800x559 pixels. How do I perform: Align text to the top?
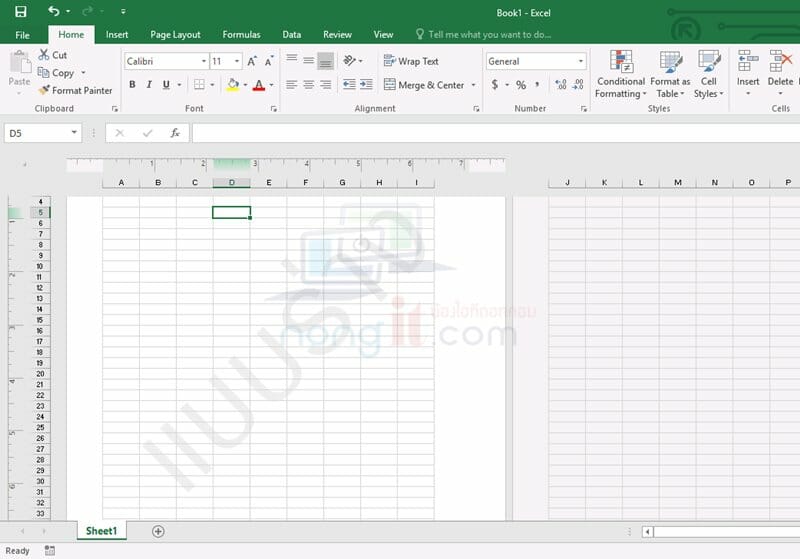click(291, 60)
